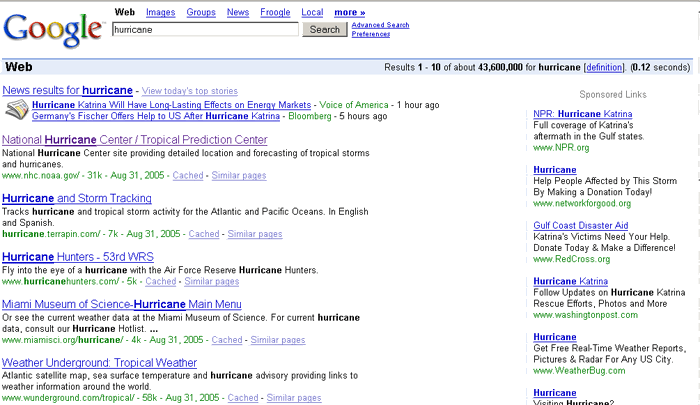Screen dimensions: 700x405
Task: Open the Images search tab
Action: point(160,13)
